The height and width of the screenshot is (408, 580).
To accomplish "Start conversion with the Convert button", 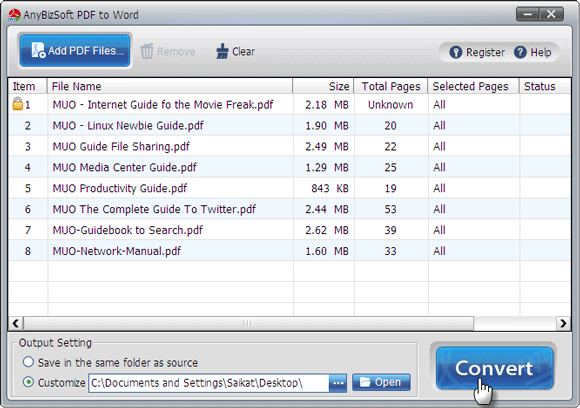I will (x=494, y=368).
